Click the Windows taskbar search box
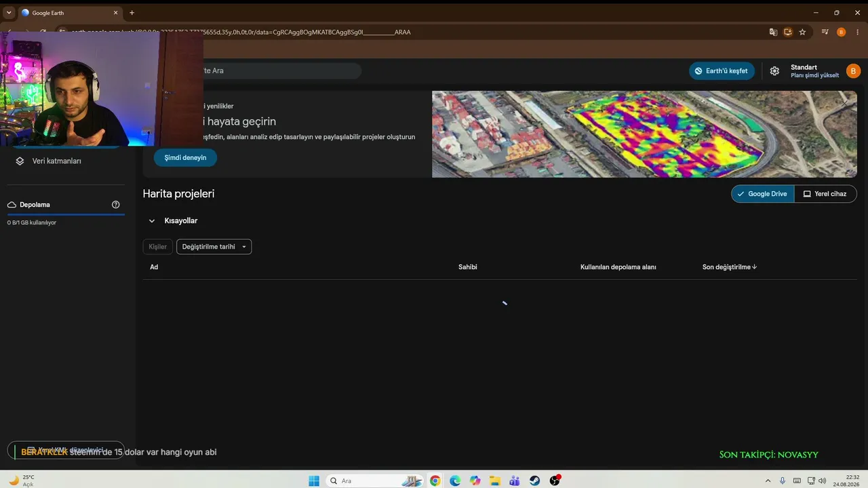The height and width of the screenshot is (488, 868). click(375, 481)
